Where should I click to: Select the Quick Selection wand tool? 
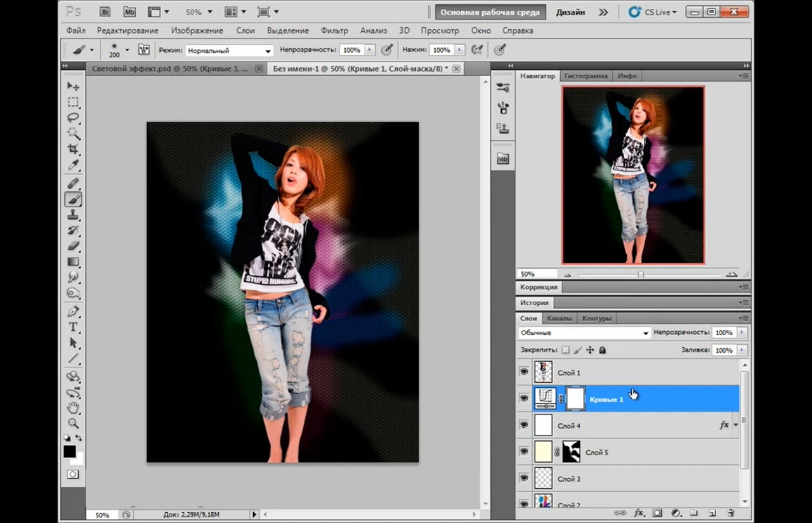pos(74,134)
